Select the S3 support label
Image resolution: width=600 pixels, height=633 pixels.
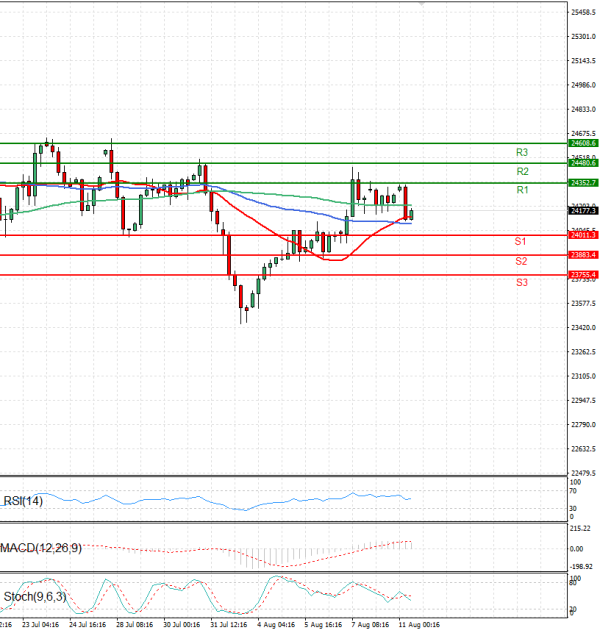click(521, 283)
